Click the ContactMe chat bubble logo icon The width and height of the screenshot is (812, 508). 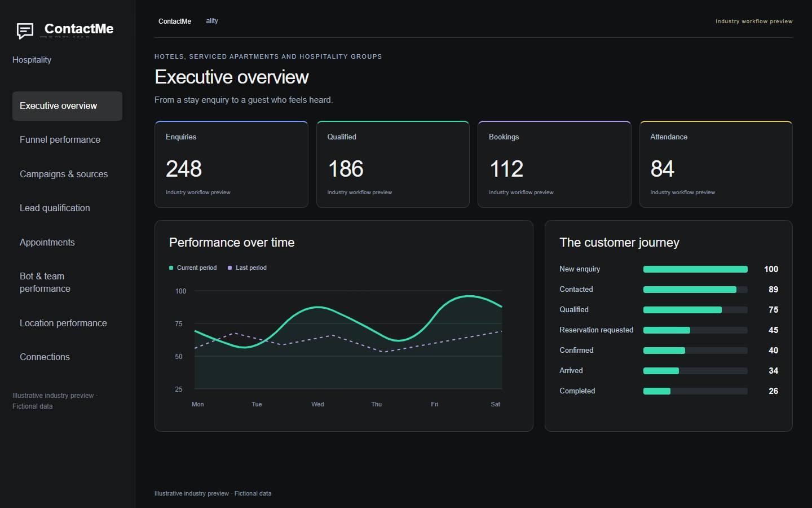pos(25,30)
